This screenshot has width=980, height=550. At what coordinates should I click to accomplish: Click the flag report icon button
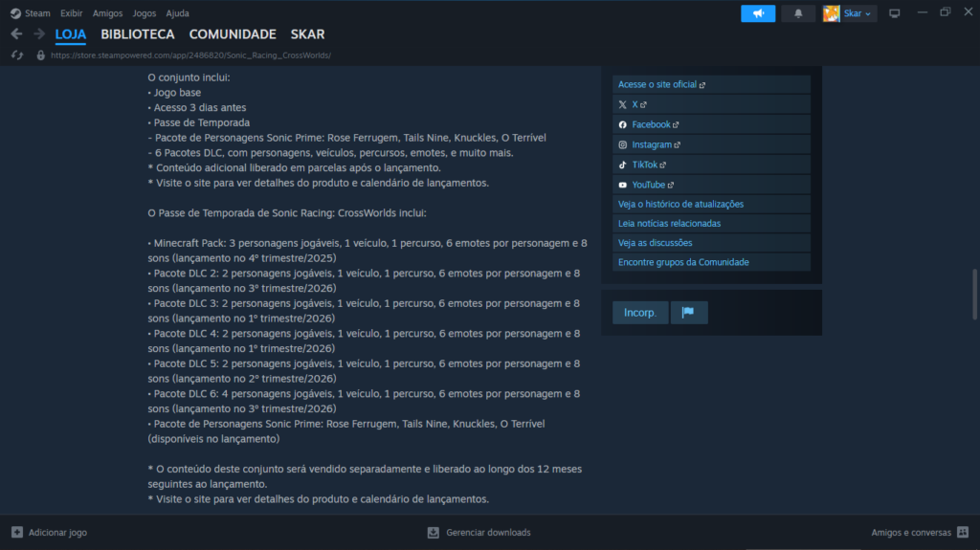coord(688,313)
